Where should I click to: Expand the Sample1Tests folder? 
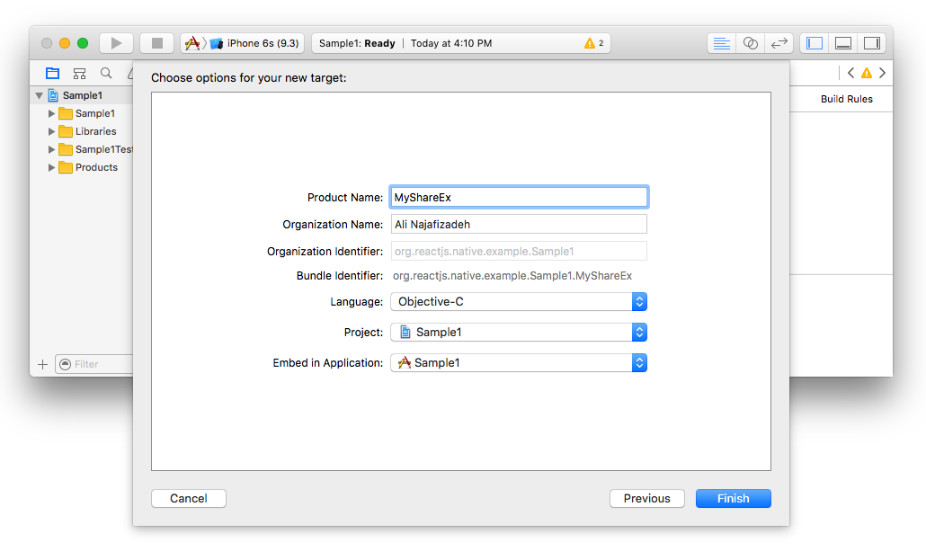(x=51, y=149)
